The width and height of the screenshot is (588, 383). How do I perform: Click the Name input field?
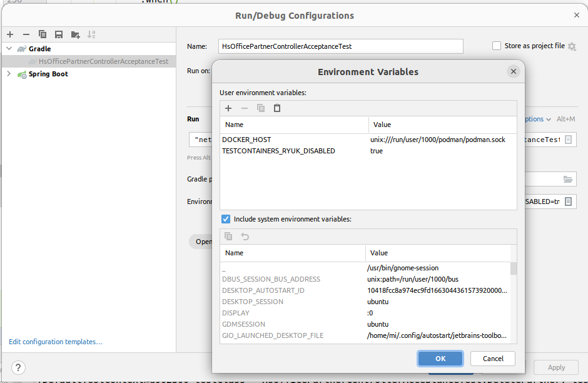pos(340,46)
